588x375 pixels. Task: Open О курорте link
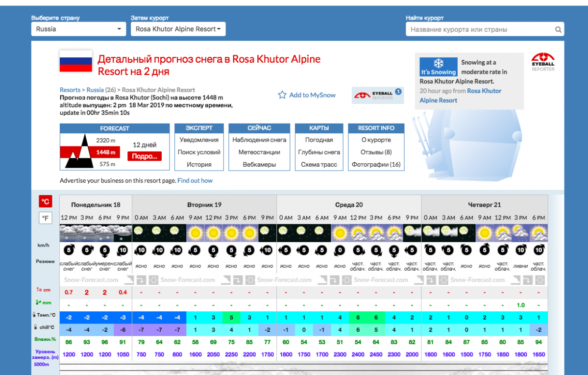point(376,140)
